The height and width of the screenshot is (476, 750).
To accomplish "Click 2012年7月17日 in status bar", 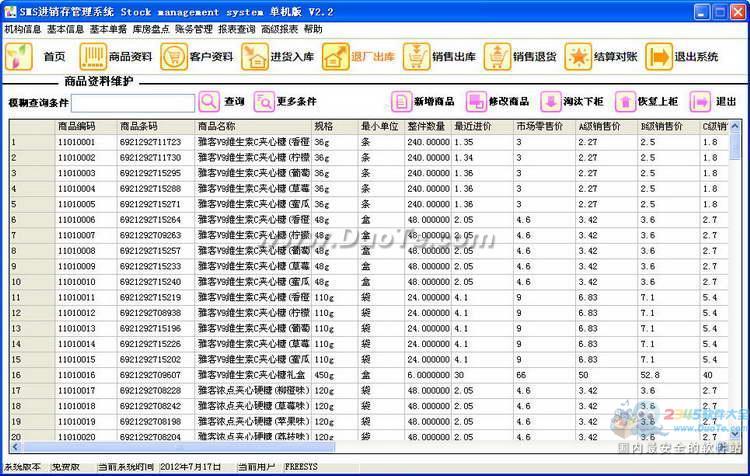I will click(190, 466).
